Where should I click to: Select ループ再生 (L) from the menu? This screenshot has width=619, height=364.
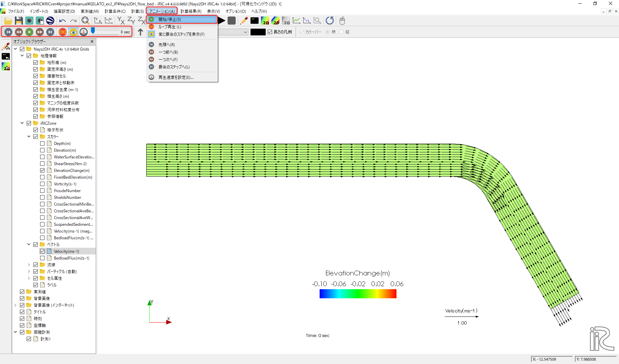(170, 27)
